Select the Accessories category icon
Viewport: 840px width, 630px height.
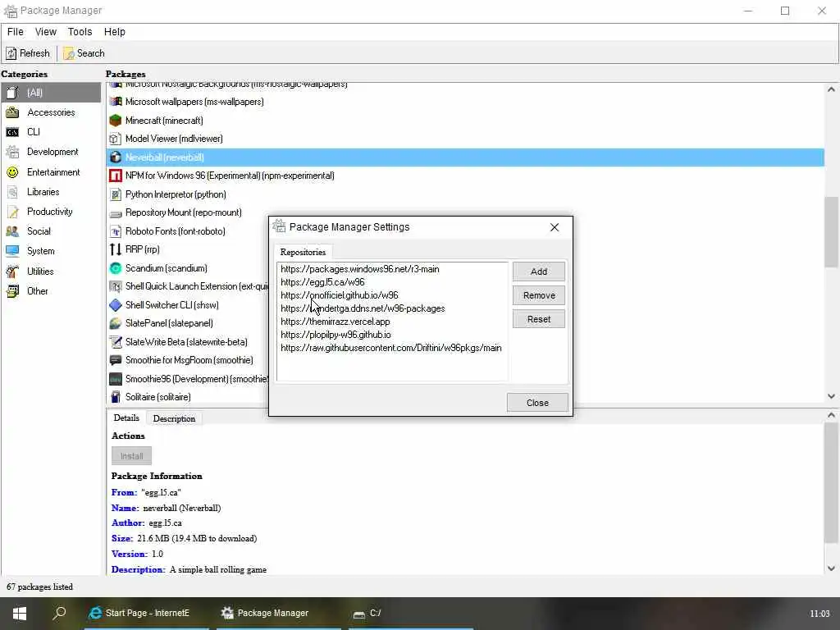click(12, 112)
